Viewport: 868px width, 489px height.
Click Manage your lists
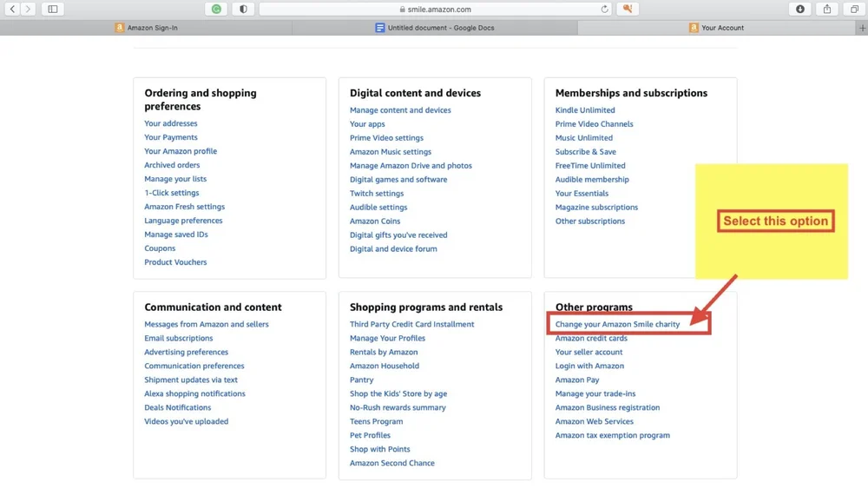pos(175,179)
